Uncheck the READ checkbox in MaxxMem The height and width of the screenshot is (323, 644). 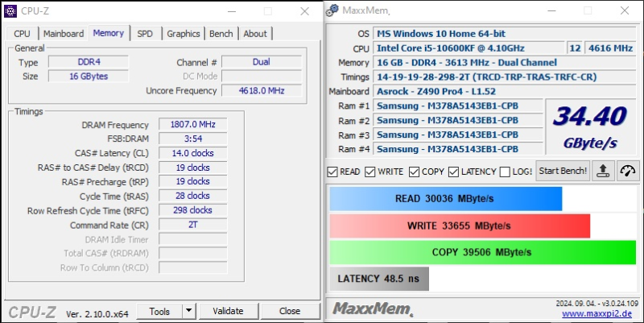click(x=332, y=172)
